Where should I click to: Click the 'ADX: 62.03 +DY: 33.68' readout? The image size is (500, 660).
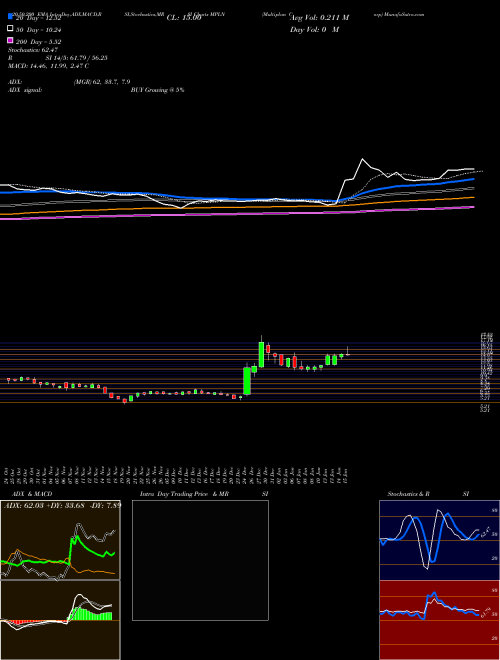(x=43, y=505)
